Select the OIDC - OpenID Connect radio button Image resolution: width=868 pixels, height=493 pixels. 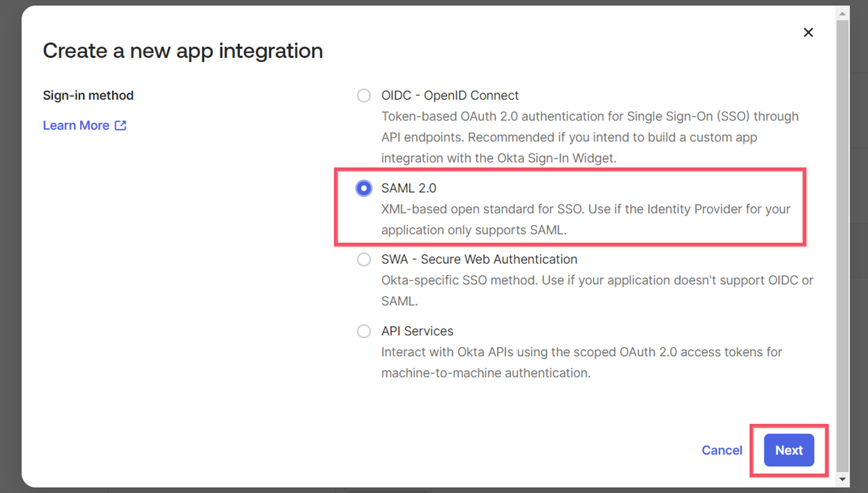tap(363, 95)
